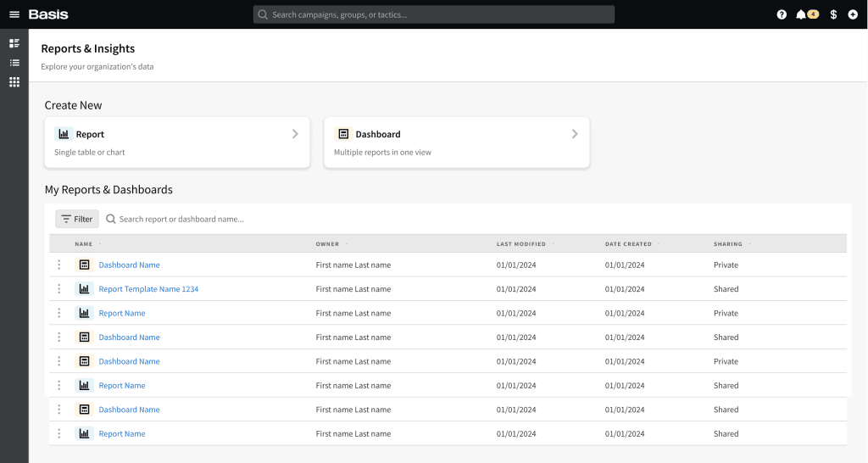Click the plus circle icon in header
This screenshot has height=463, width=868.
point(853,14)
